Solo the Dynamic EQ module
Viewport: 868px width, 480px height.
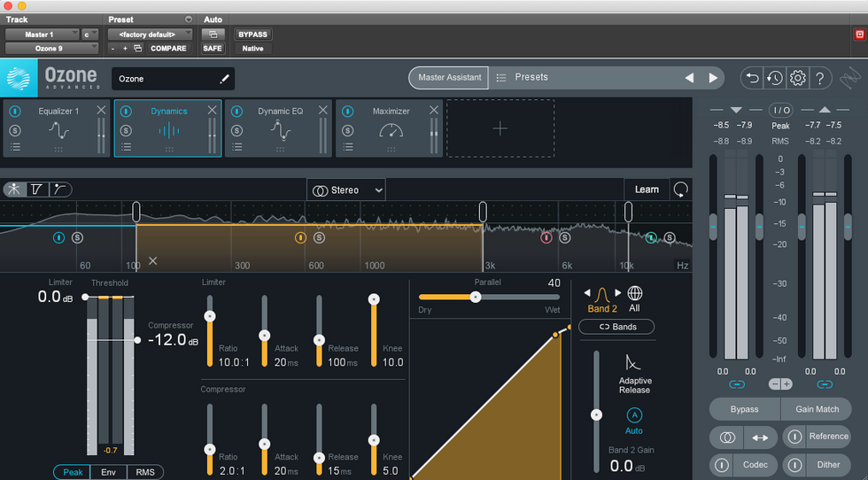pyautogui.click(x=237, y=131)
